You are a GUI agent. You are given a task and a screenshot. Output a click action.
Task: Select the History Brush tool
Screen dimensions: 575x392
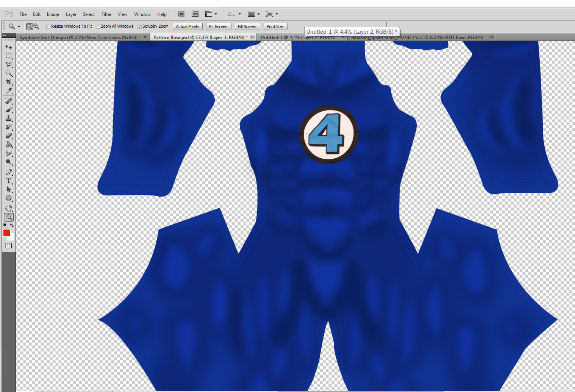pyautogui.click(x=9, y=127)
